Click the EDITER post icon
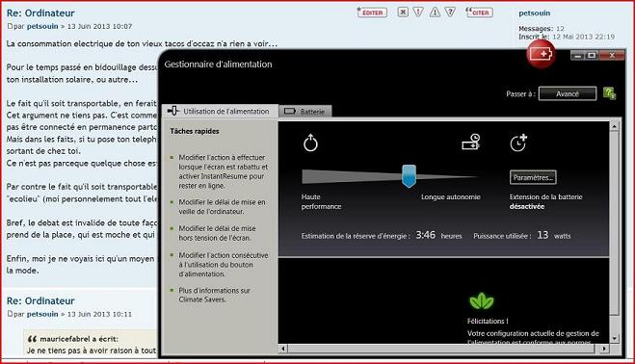 [372, 13]
